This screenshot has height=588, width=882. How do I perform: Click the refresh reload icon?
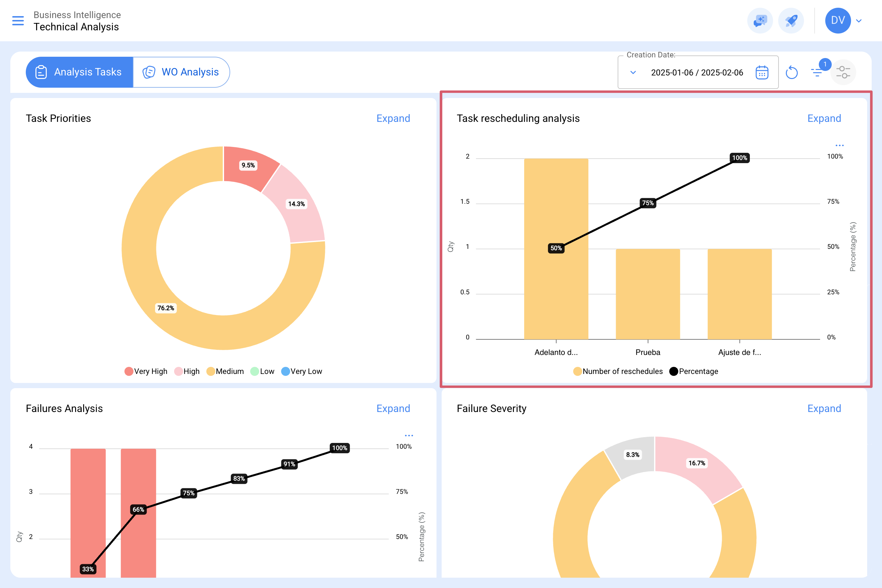point(792,73)
